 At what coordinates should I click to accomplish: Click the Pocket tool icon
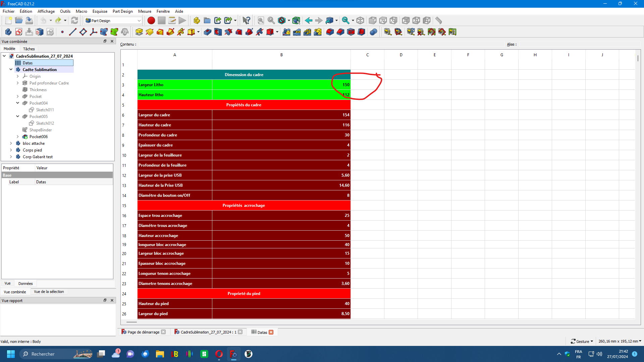(x=208, y=32)
